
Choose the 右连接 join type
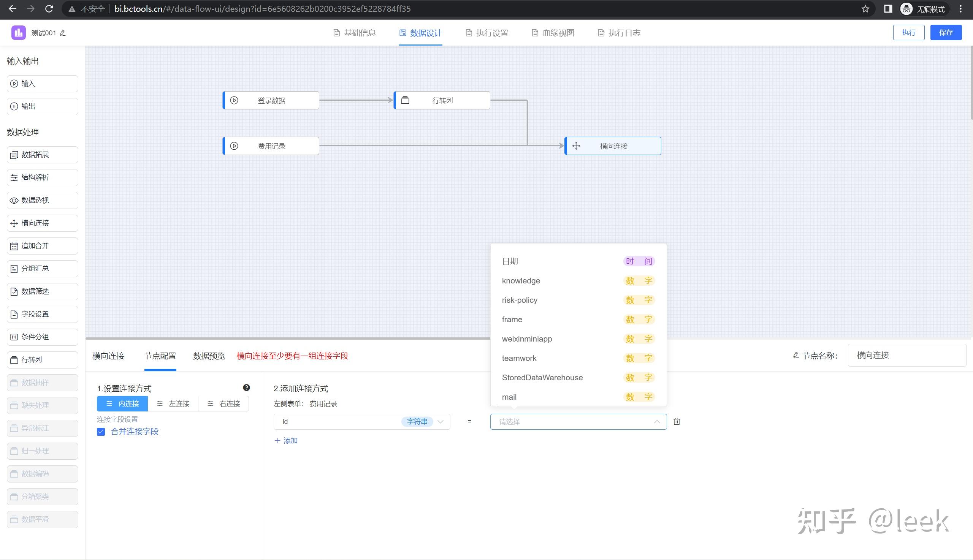coord(223,403)
